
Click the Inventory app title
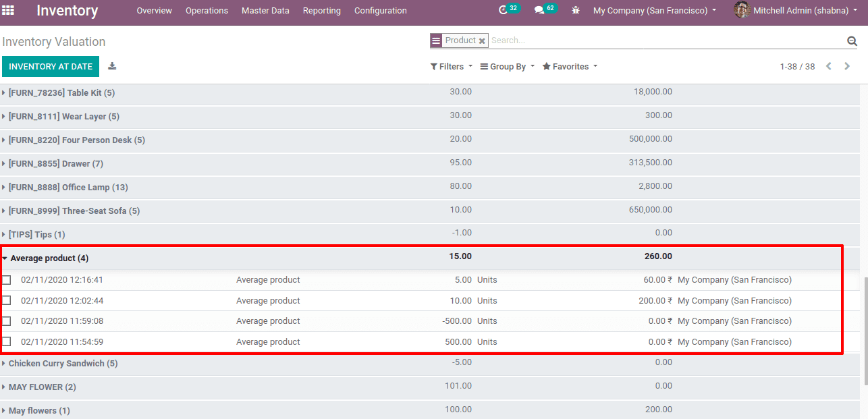67,11
